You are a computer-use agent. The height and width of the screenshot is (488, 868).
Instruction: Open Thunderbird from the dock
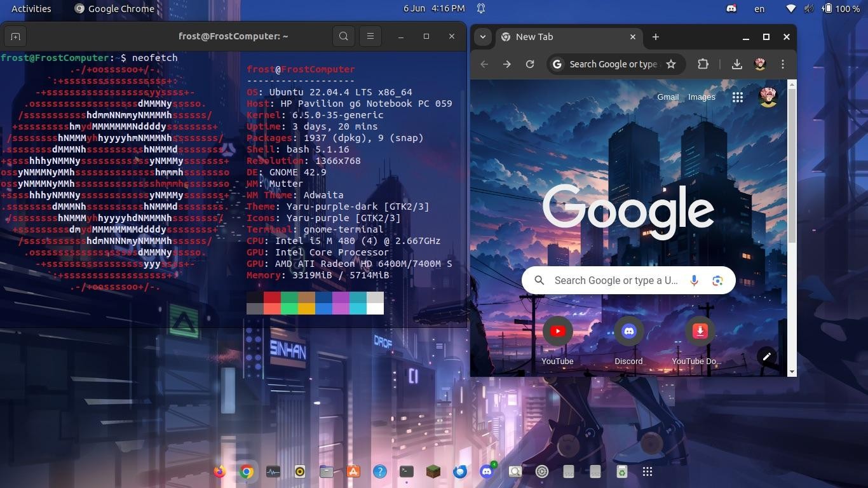pyautogui.click(x=460, y=471)
